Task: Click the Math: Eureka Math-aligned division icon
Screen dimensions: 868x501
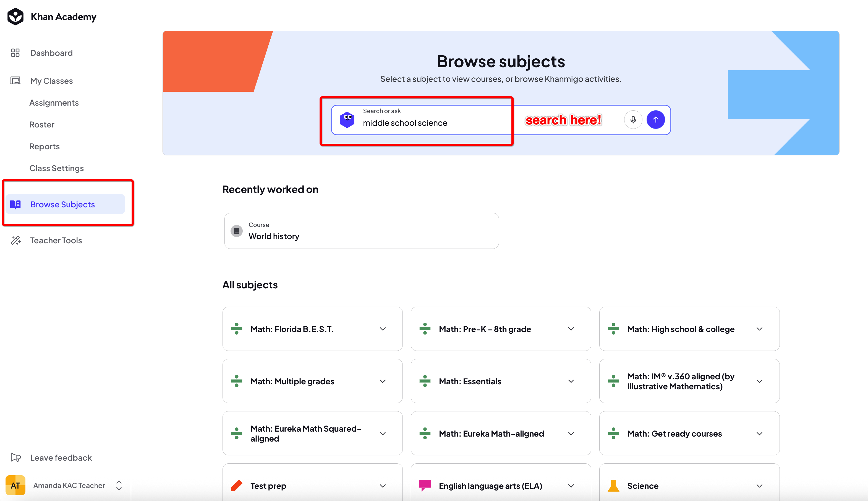Action: tap(425, 434)
